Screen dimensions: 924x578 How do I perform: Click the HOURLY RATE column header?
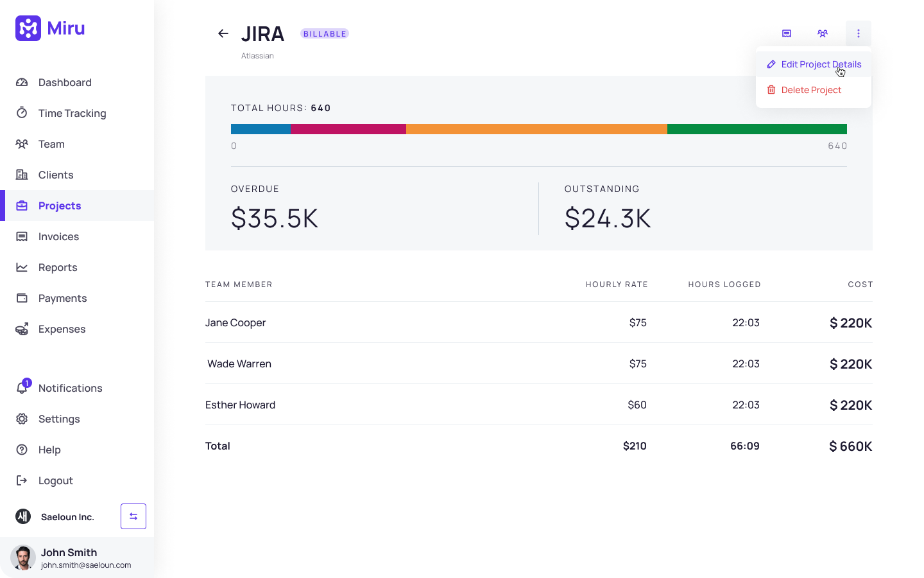click(617, 285)
